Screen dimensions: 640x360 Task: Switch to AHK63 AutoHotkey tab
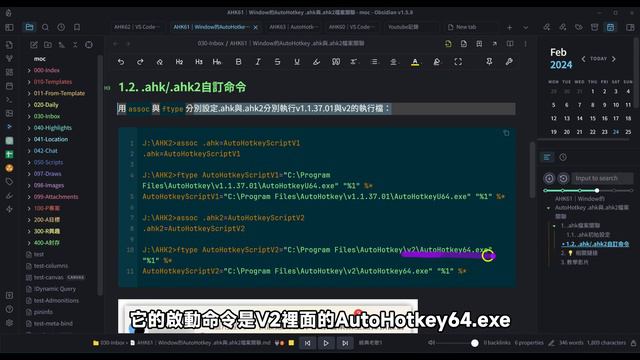tap(293, 27)
